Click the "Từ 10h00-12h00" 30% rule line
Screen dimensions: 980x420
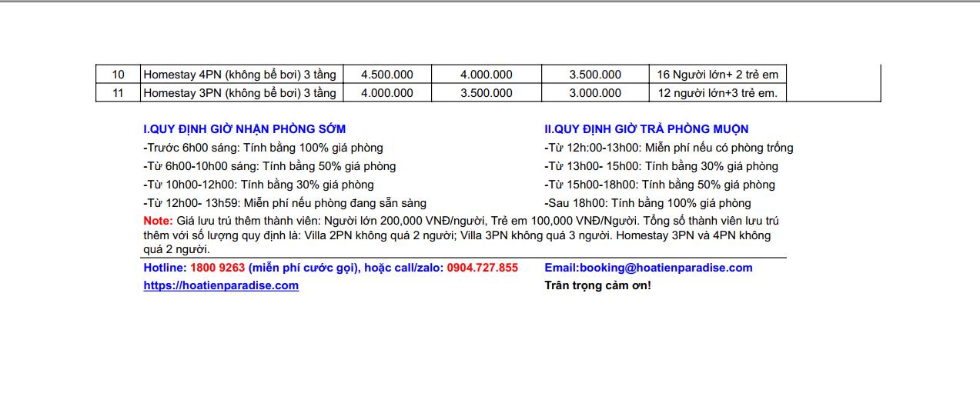(x=258, y=185)
